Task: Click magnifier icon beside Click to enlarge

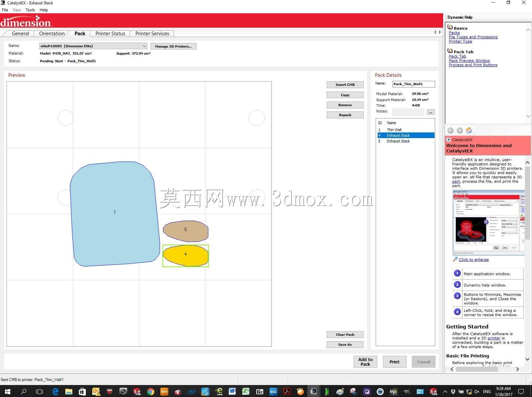Action: click(x=455, y=259)
